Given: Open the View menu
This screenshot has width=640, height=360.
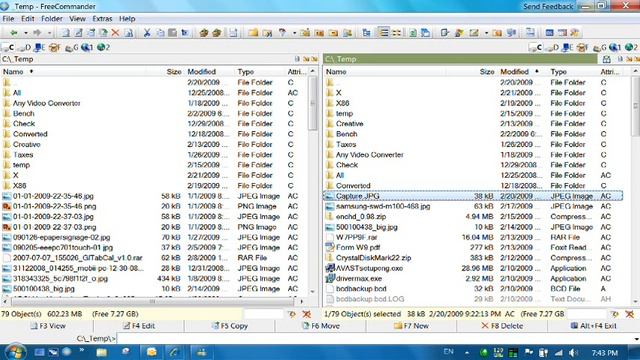Looking at the screenshot, I should click(x=77, y=19).
